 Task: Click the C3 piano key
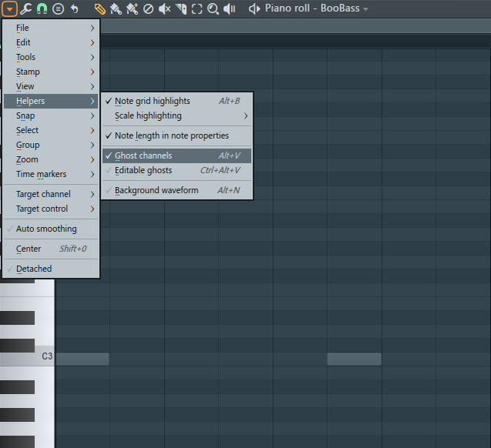(27, 356)
